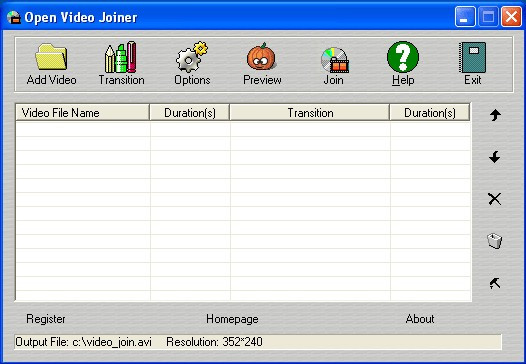Screen dimensions: 526x364
Task: Click the Transition column header
Action: tap(310, 112)
